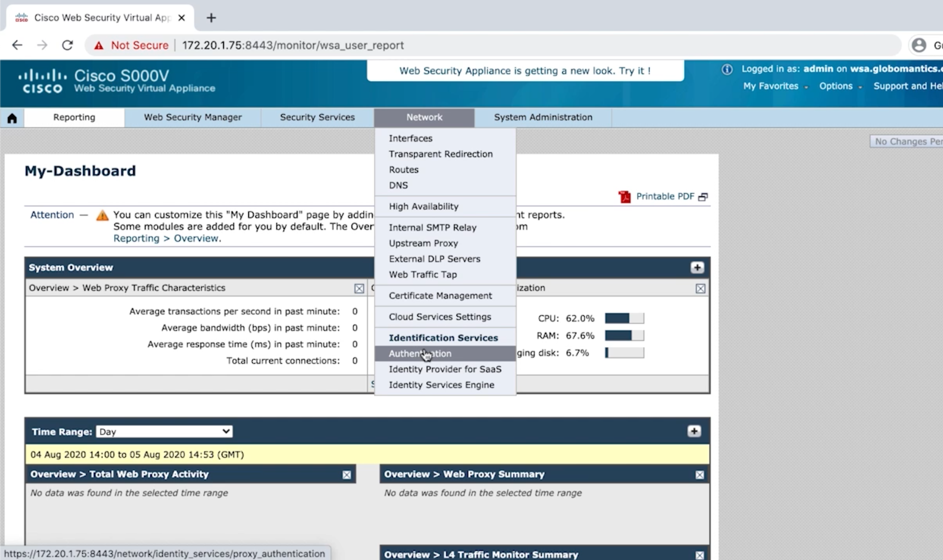Open a new browser tab
Image resolution: width=943 pixels, height=560 pixels.
click(x=211, y=18)
